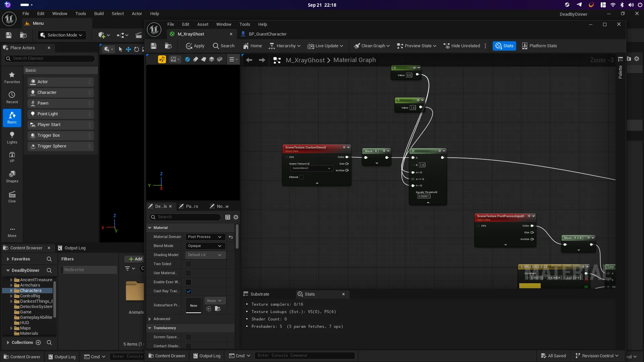The width and height of the screenshot is (644, 362).
Task: Click the Save asset icon in material editor
Action: pyautogui.click(x=154, y=46)
